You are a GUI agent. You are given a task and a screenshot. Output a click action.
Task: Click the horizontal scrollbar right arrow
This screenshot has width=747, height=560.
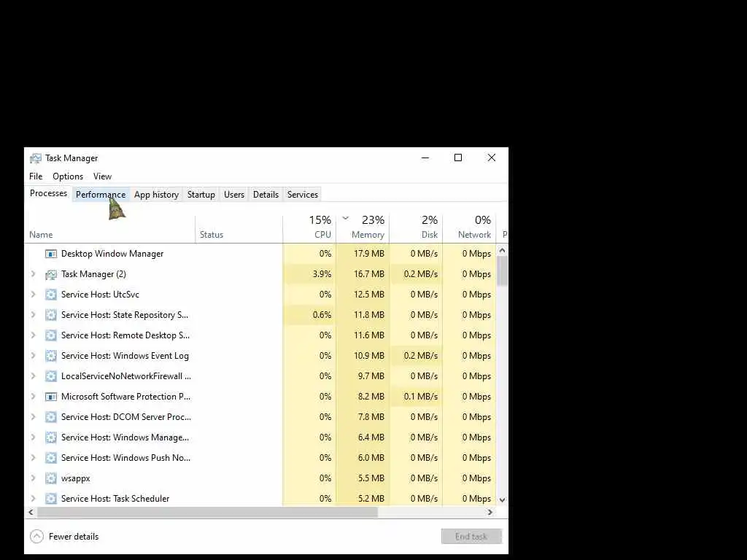489,513
